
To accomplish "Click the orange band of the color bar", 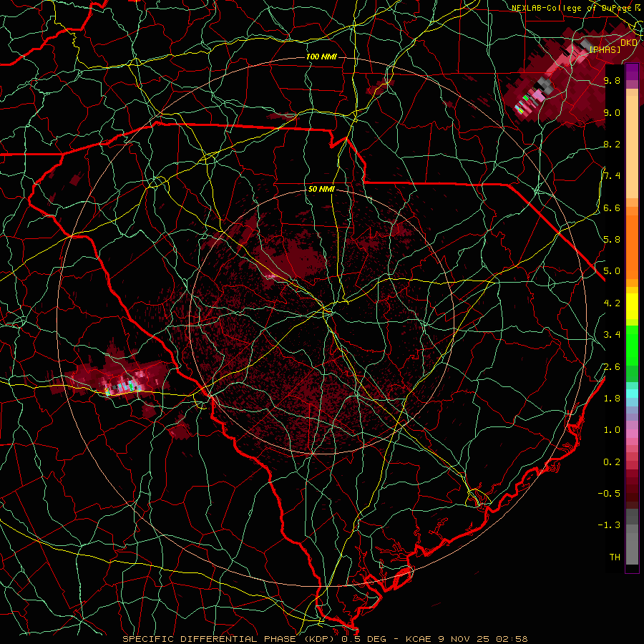I will pyautogui.click(x=632, y=243).
